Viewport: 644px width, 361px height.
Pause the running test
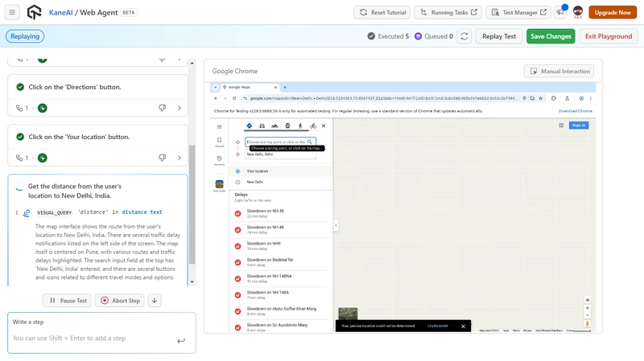67,300
